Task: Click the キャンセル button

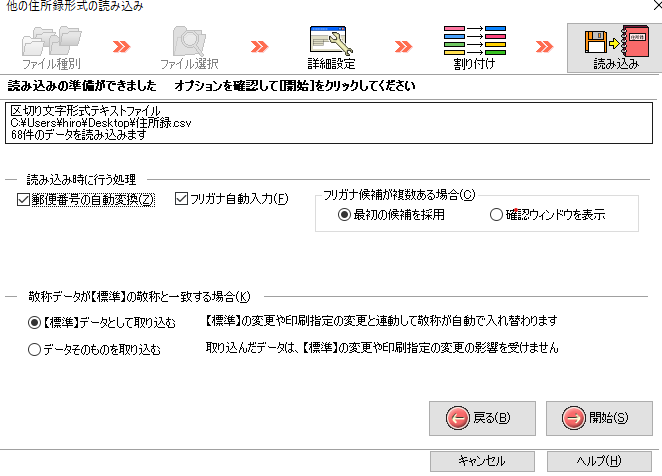Action: pyautogui.click(x=481, y=461)
